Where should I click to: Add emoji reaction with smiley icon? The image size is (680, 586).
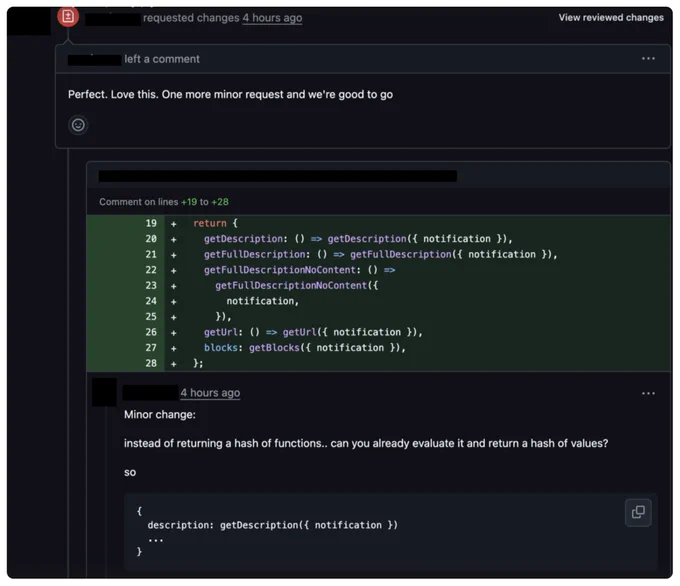[x=78, y=125]
